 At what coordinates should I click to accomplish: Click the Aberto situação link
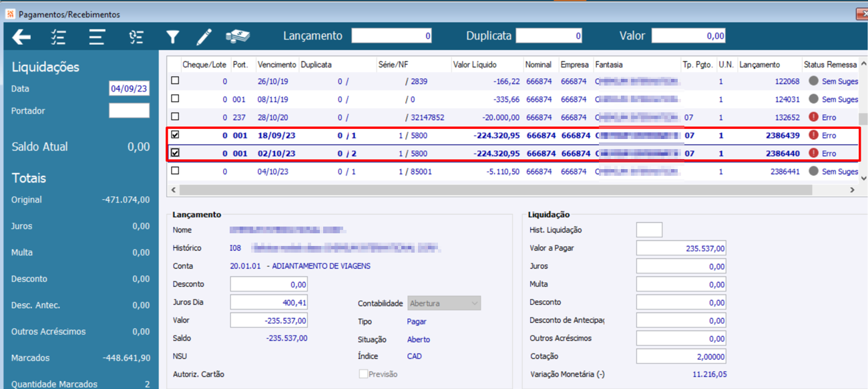pos(419,340)
